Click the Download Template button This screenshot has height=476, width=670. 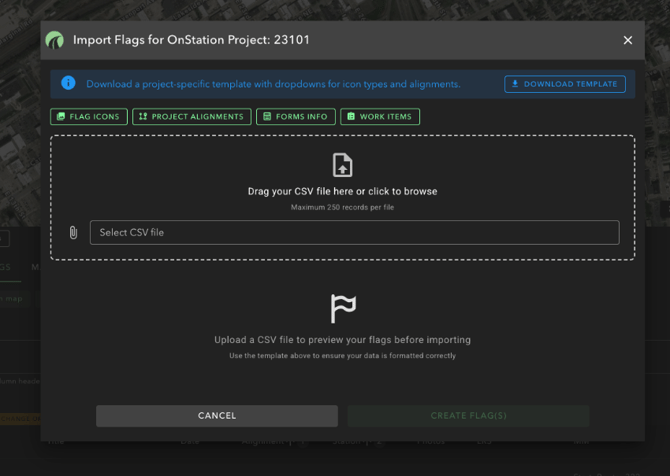pyautogui.click(x=564, y=84)
